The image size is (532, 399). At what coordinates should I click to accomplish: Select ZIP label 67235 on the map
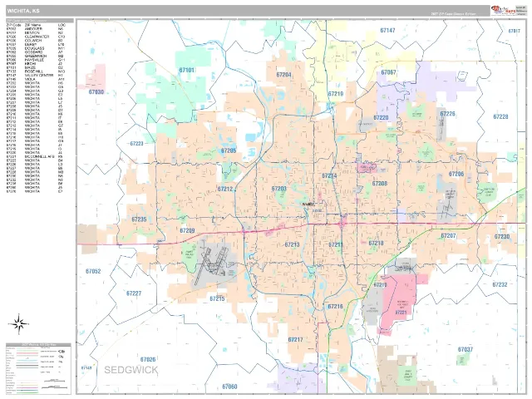click(139, 219)
